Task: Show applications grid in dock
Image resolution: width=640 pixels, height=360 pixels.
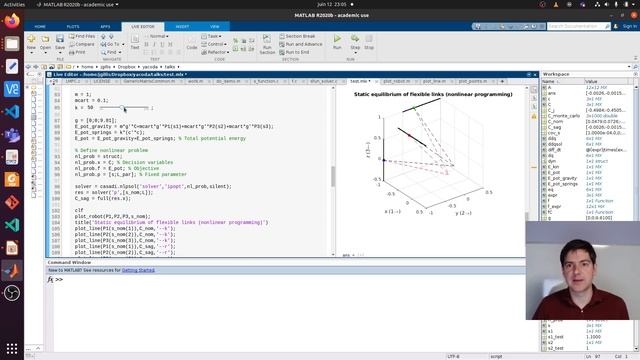Action: (12, 348)
